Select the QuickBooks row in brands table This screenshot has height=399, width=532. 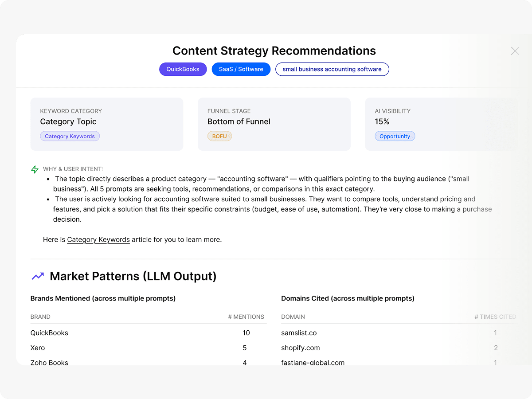click(49, 333)
